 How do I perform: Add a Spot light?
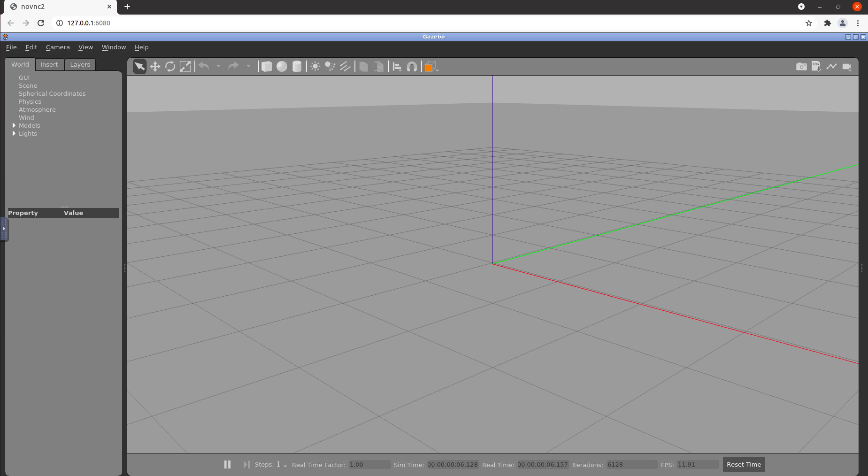tap(330, 67)
